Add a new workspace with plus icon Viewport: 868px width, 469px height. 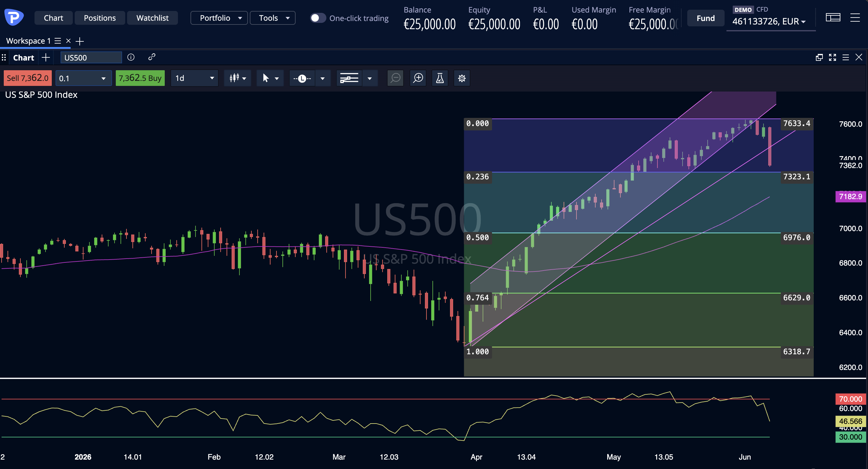[x=80, y=41]
